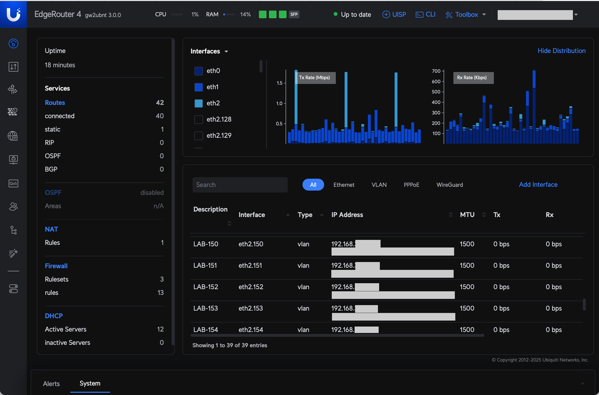The width and height of the screenshot is (599, 395).
Task: Select the All interface filter
Action: click(313, 185)
